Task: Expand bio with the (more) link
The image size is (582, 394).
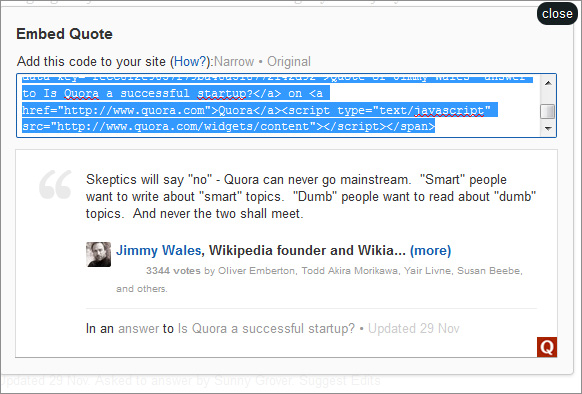Action: [431, 250]
